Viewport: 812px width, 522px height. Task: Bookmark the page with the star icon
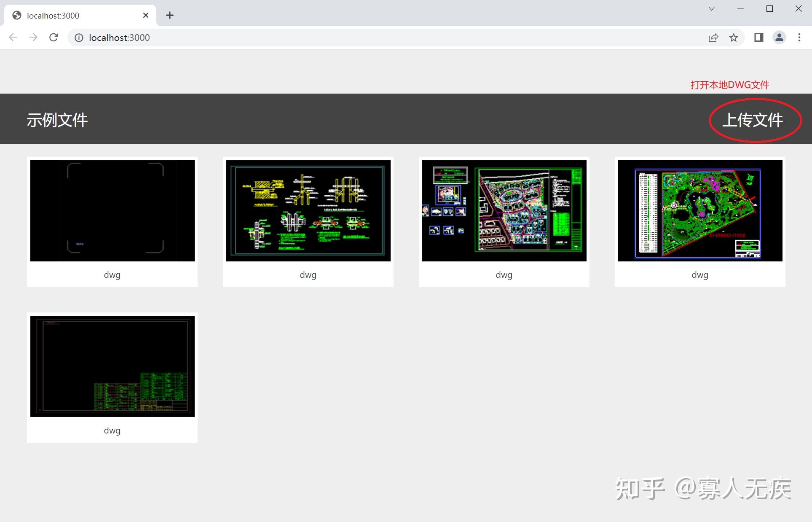point(734,38)
